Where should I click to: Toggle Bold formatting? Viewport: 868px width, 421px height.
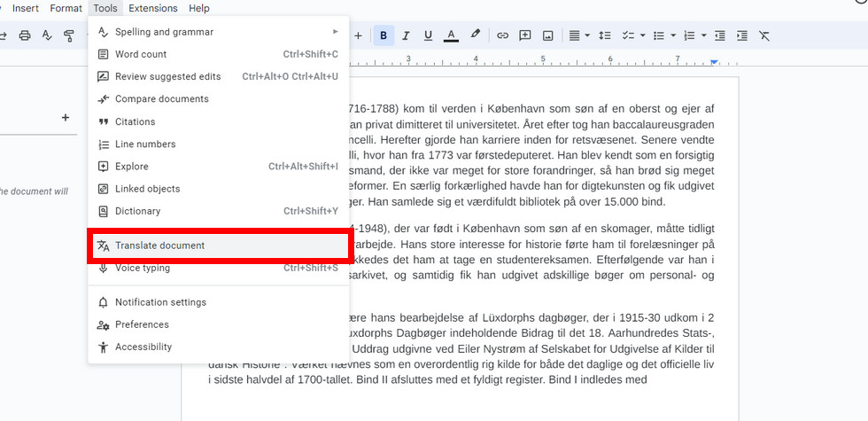click(384, 36)
